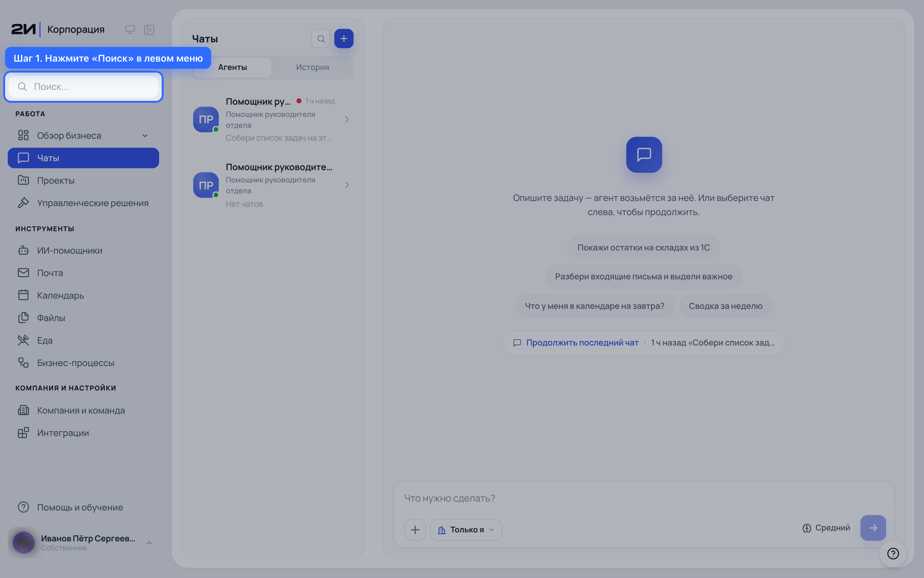Open the Только я visibility dropdown
Viewport: 924px width, 578px height.
click(466, 530)
